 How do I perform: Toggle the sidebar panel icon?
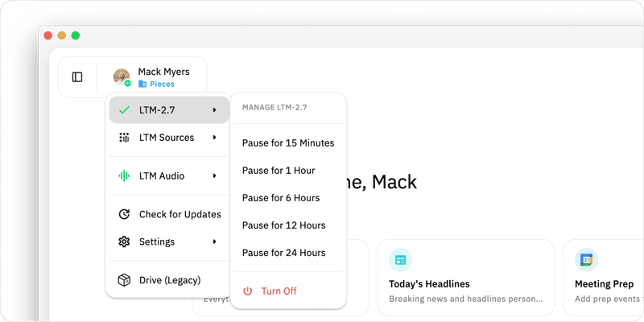pos(77,77)
